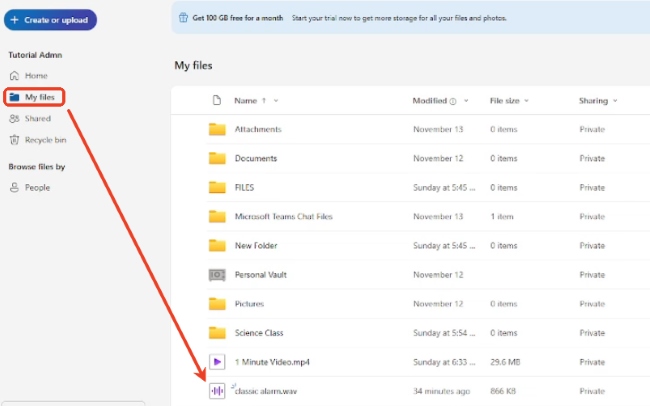
Task: Open the 1 Minute Video.mp4 file name
Action: click(272, 362)
